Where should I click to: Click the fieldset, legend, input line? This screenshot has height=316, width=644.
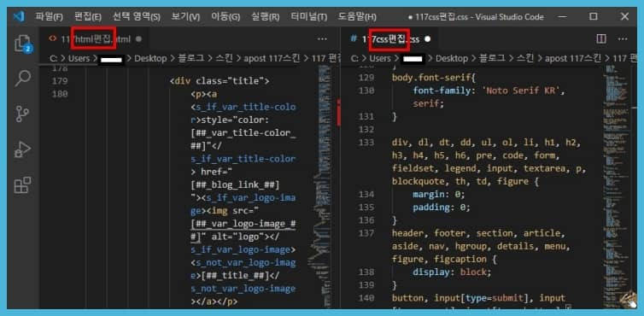click(x=489, y=168)
